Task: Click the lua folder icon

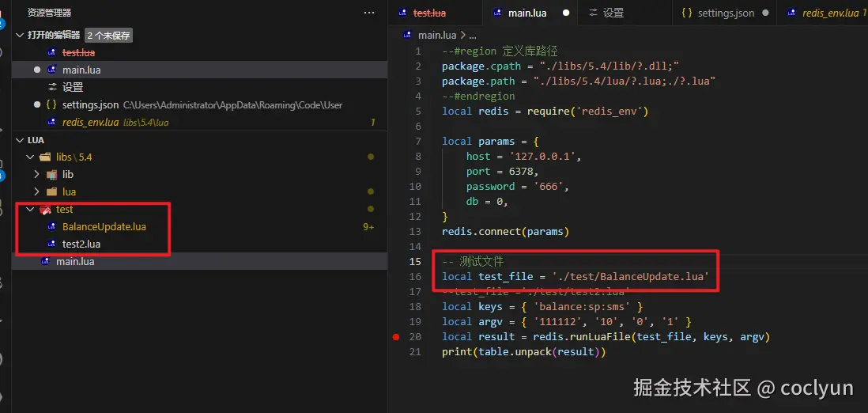Action: [51, 191]
